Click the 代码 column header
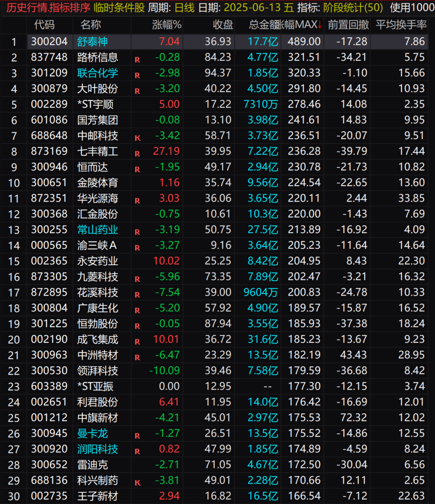Screen dimensions: 435x504 pyautogui.click(x=44, y=25)
